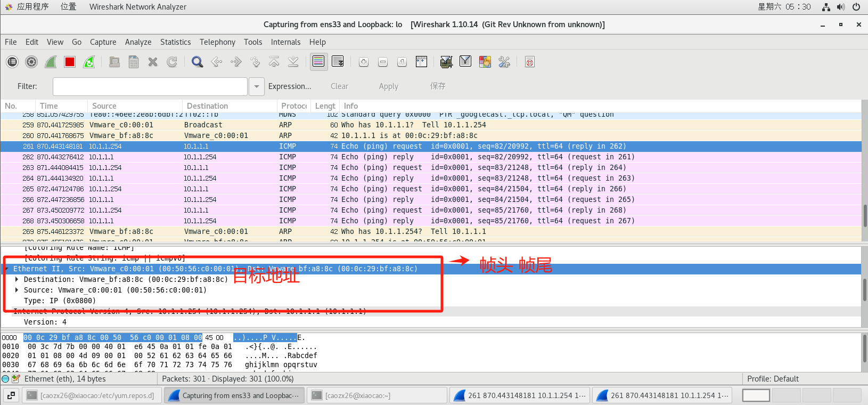The width and height of the screenshot is (868, 405).
Task: Sort by Info column header
Action: coord(600,106)
